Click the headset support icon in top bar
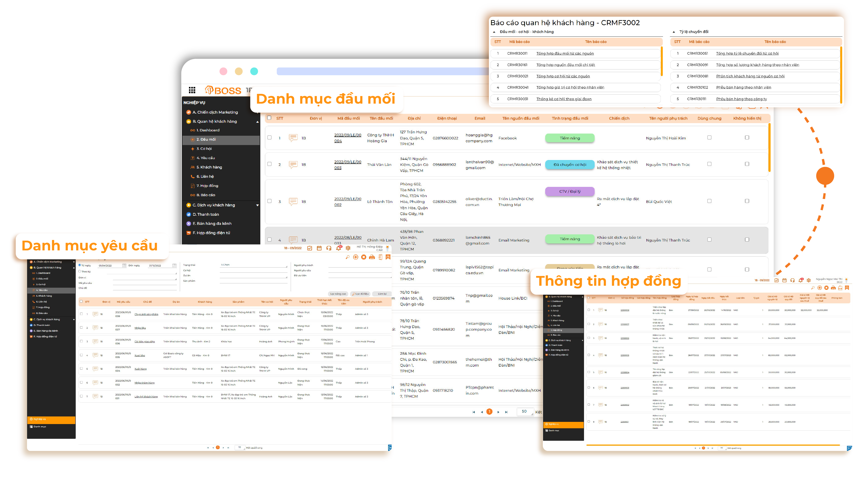The height and width of the screenshot is (488, 868). (328, 248)
